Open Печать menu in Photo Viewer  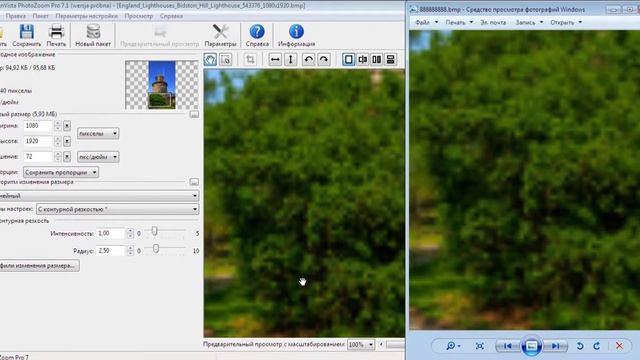click(x=459, y=22)
